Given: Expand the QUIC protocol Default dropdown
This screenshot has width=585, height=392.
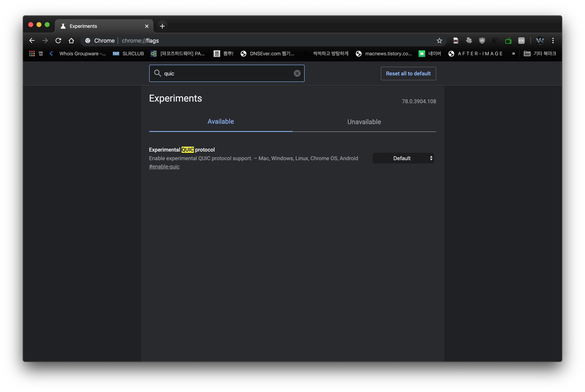Looking at the screenshot, I should 403,158.
